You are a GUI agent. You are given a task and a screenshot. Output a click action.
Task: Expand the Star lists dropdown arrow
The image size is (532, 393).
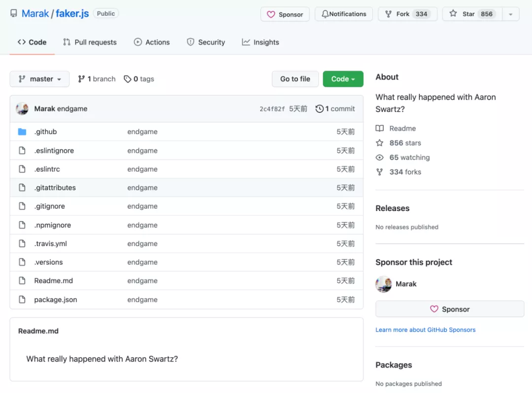click(x=511, y=14)
